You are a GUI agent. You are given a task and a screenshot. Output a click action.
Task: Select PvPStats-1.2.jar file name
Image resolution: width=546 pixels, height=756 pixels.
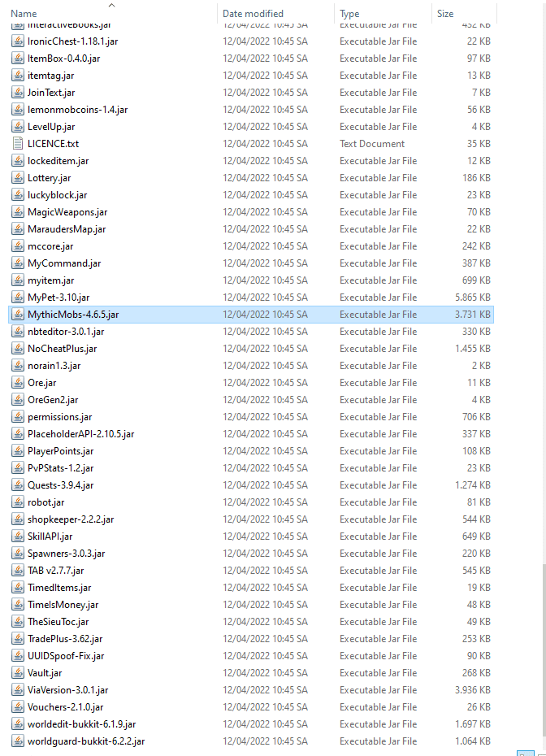61,468
